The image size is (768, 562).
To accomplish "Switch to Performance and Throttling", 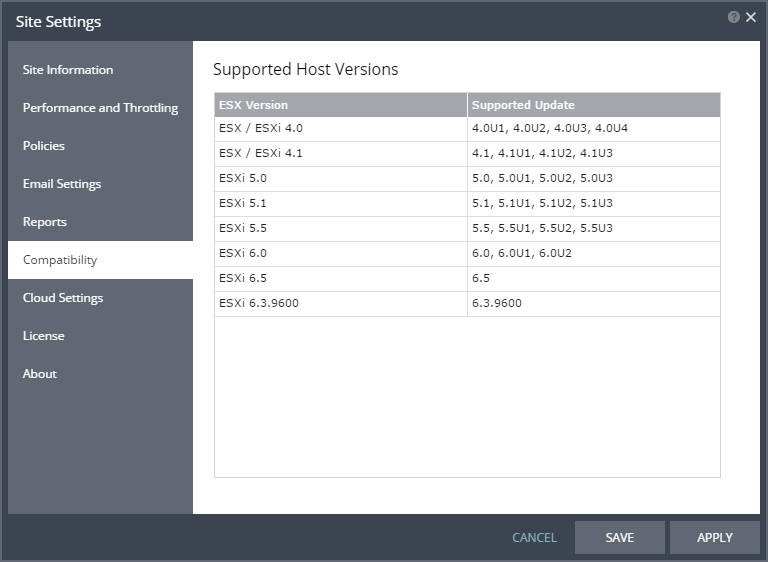I will [100, 108].
